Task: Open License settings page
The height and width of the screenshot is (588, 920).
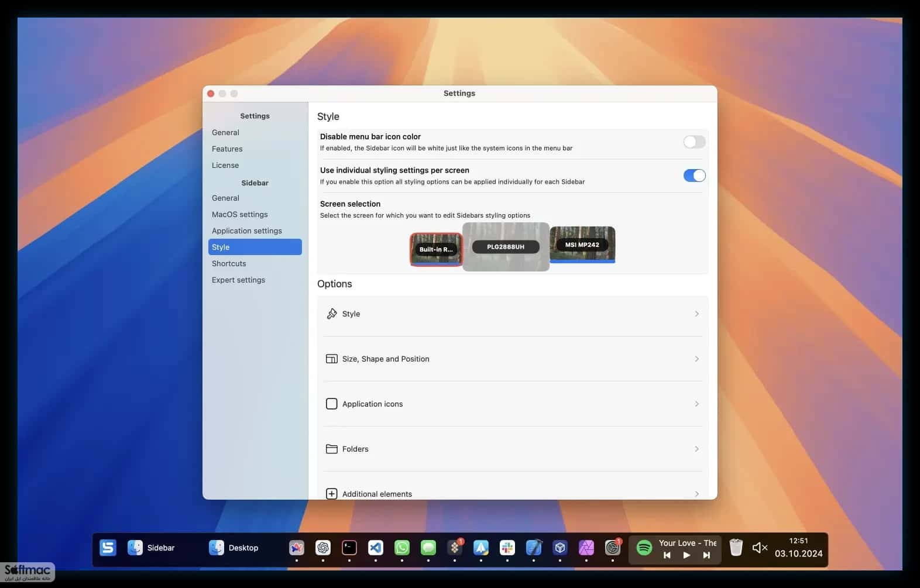Action: click(x=255, y=165)
